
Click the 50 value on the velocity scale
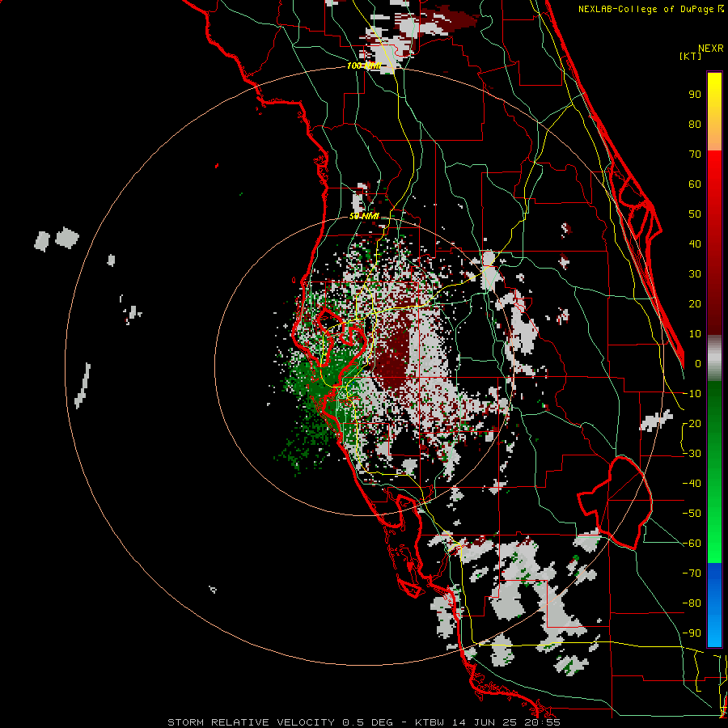[x=695, y=214]
